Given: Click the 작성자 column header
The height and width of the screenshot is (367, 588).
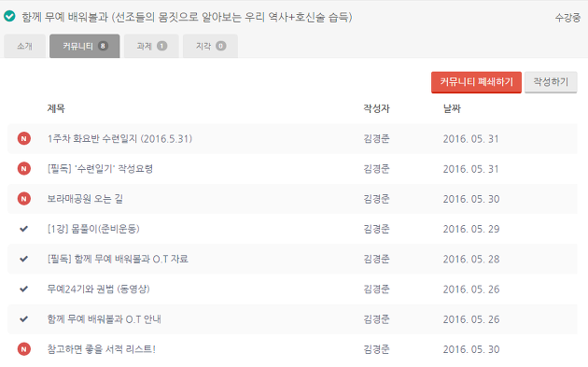Looking at the screenshot, I should tap(376, 109).
